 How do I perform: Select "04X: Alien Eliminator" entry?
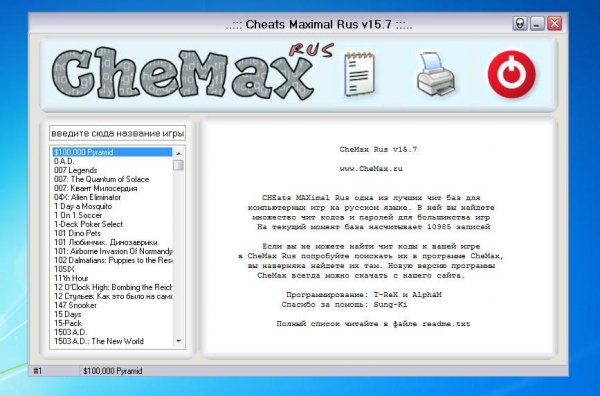[x=112, y=197]
